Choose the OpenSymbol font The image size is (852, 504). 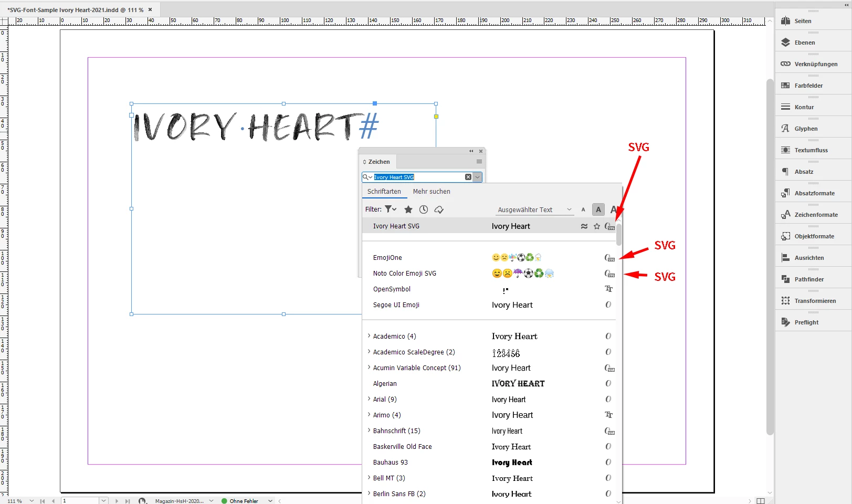[x=488, y=289]
